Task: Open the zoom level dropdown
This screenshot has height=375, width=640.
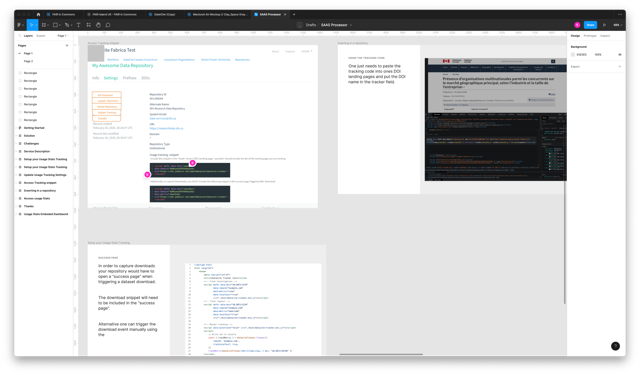Action: [618, 25]
